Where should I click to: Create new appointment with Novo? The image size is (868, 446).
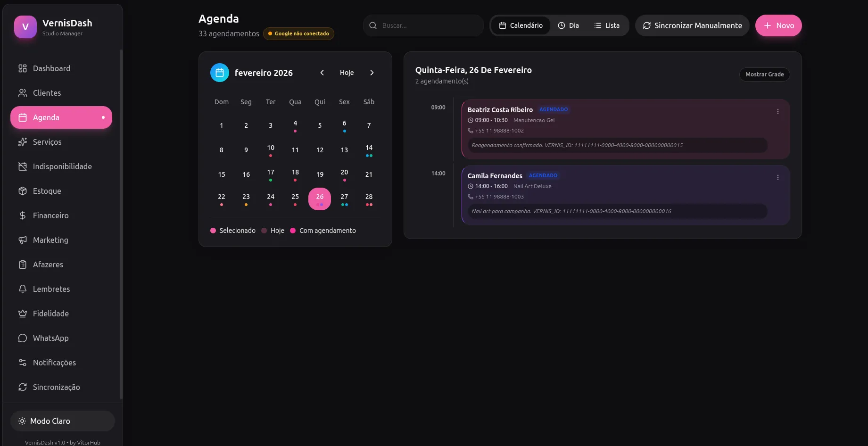[778, 25]
